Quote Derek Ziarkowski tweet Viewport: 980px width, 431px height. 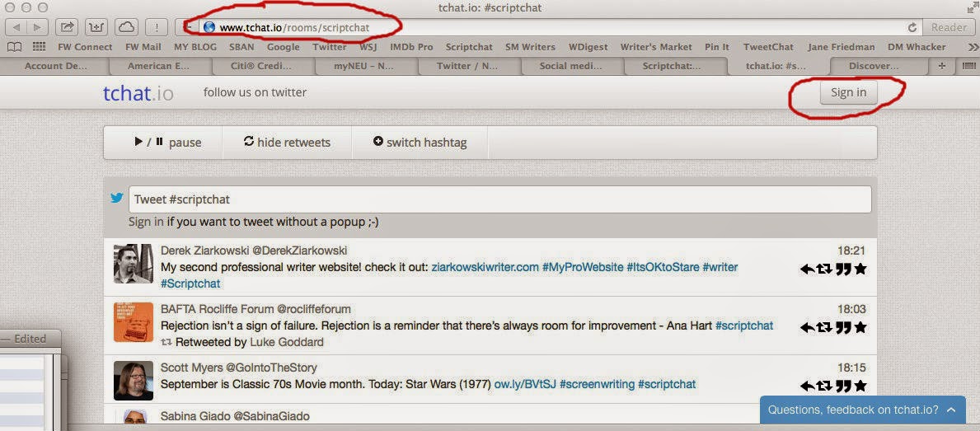click(843, 269)
